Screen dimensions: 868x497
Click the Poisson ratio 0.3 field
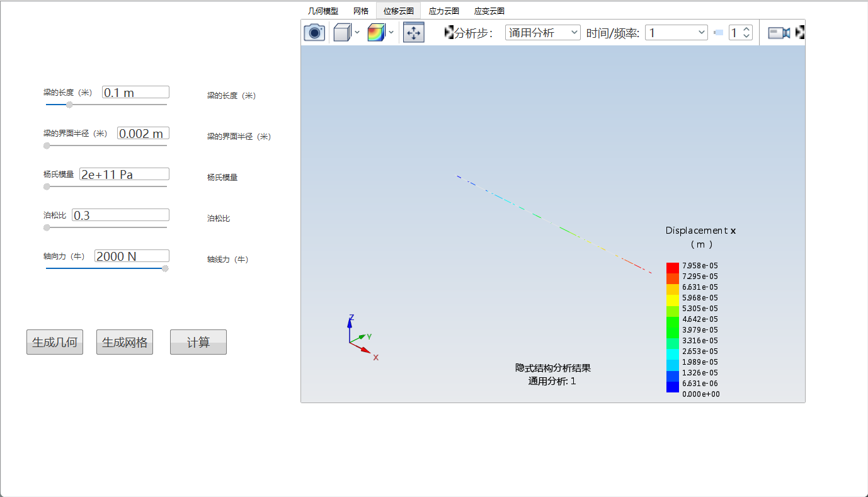point(120,215)
